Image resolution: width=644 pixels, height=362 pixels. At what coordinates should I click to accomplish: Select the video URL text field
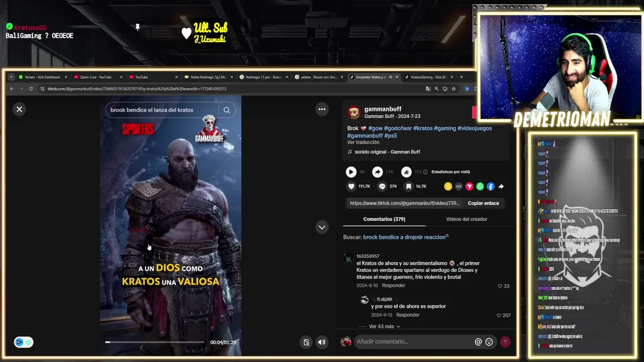405,203
